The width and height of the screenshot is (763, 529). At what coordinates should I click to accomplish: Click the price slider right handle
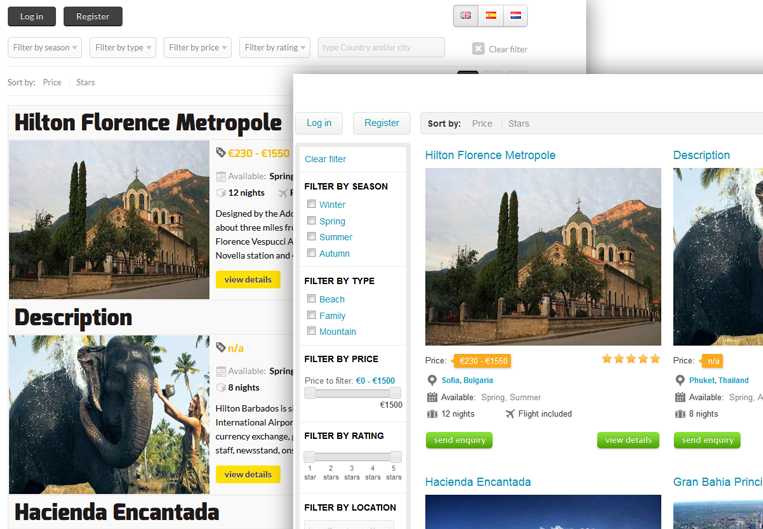click(x=395, y=393)
